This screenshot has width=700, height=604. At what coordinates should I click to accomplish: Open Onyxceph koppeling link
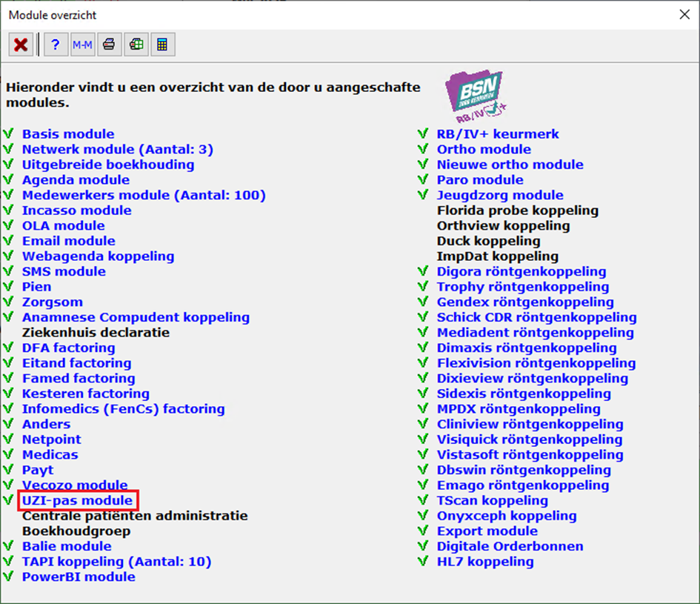point(507,516)
